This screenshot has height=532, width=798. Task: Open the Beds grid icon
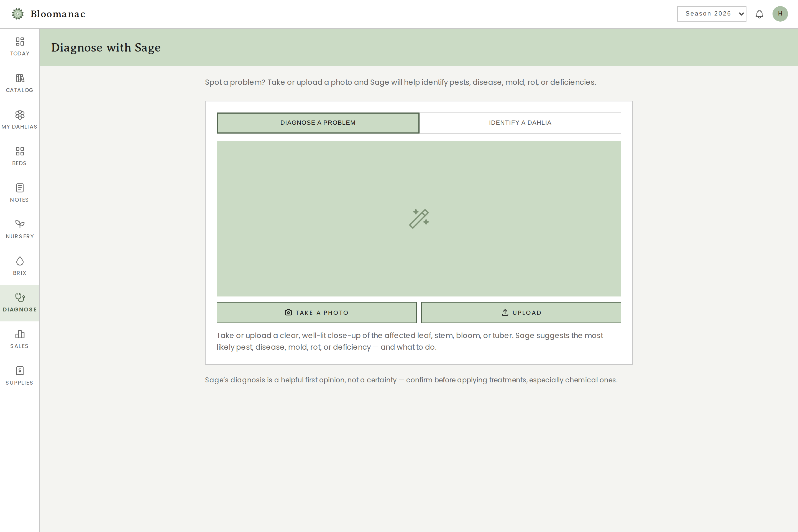[x=20, y=151]
